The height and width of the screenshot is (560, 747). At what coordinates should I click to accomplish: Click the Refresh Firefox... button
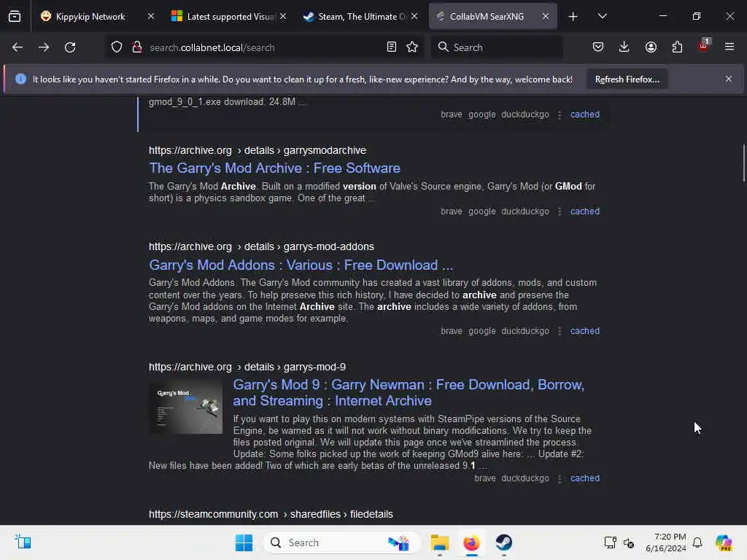[x=627, y=79]
